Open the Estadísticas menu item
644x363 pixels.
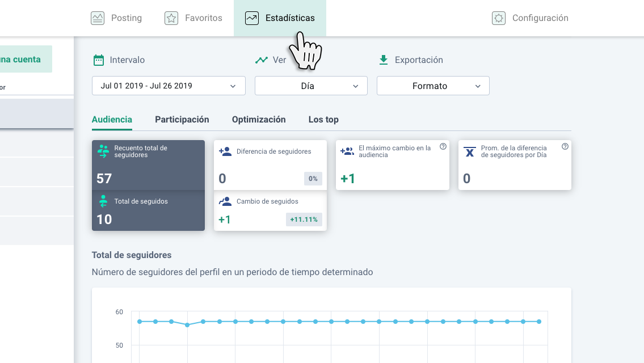pos(280,18)
